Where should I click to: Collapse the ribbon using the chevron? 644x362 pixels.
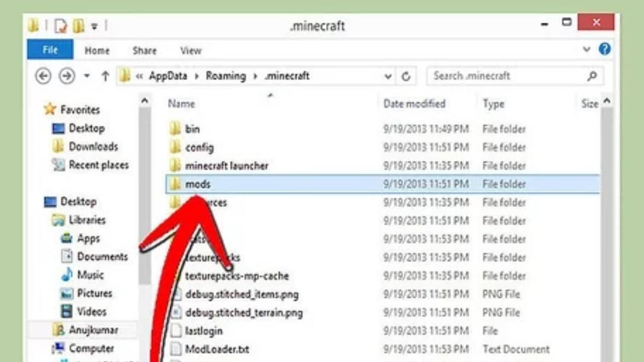point(586,50)
